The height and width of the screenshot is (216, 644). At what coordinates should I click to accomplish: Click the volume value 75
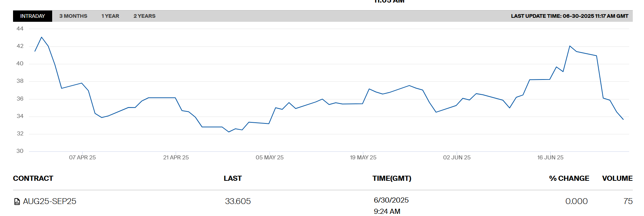coord(628,201)
